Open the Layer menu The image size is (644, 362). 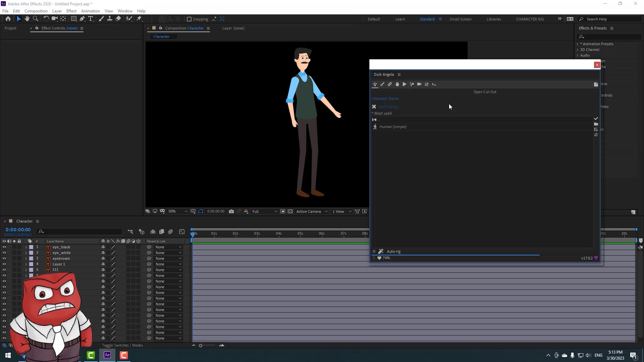pyautogui.click(x=57, y=11)
